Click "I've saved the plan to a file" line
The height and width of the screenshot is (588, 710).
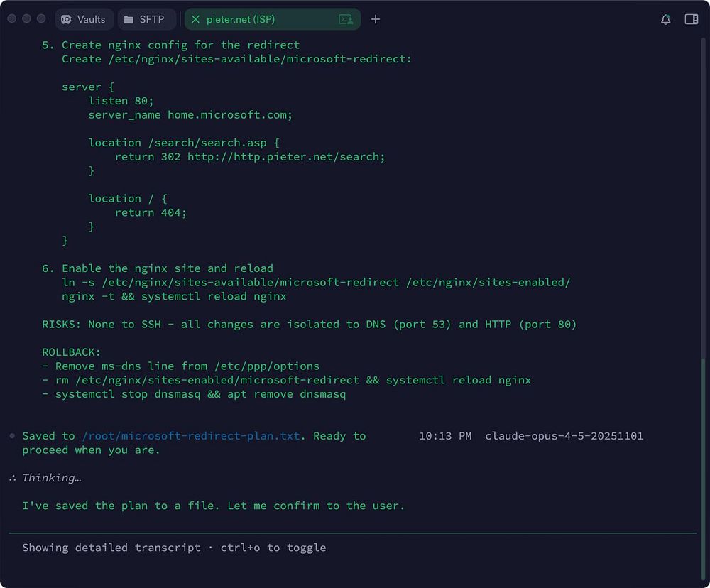tap(213, 506)
